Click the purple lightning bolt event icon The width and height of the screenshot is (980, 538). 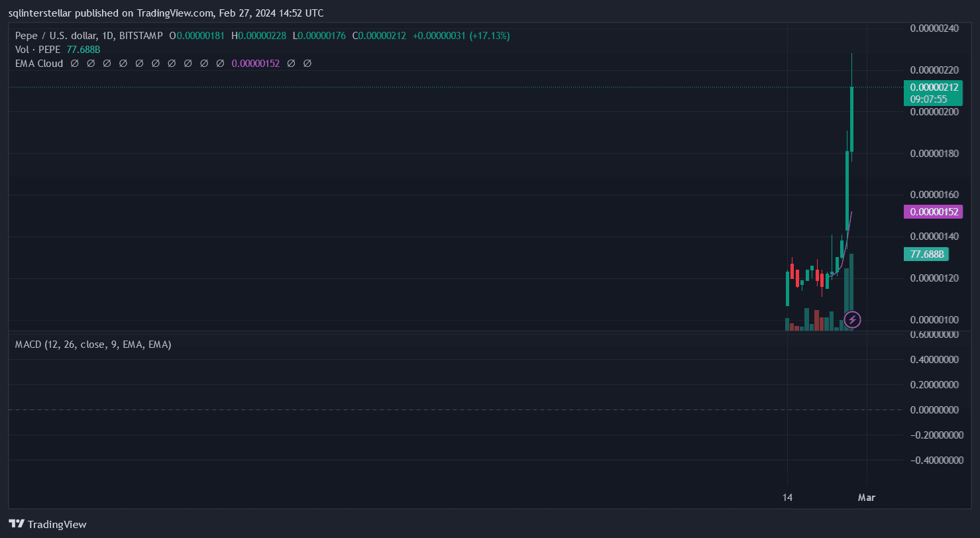coord(853,321)
